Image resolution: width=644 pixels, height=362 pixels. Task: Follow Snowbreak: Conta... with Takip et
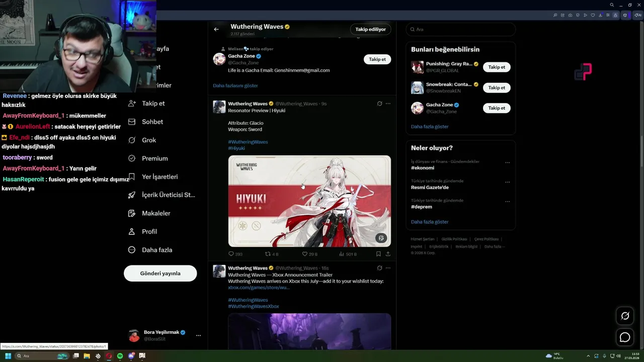(x=497, y=87)
